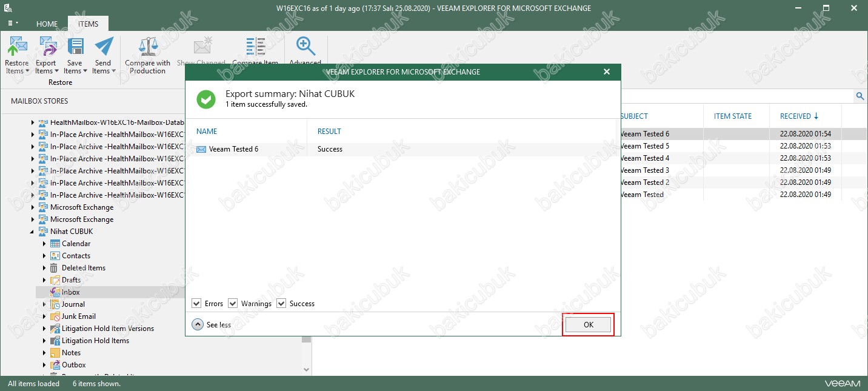Image resolution: width=868 pixels, height=391 pixels.
Task: Click Compare with Production scales icon
Action: [147, 47]
